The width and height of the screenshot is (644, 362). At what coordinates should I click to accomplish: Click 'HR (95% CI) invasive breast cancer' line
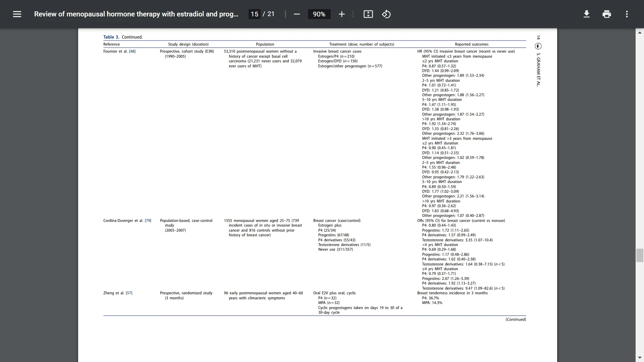coord(466,51)
